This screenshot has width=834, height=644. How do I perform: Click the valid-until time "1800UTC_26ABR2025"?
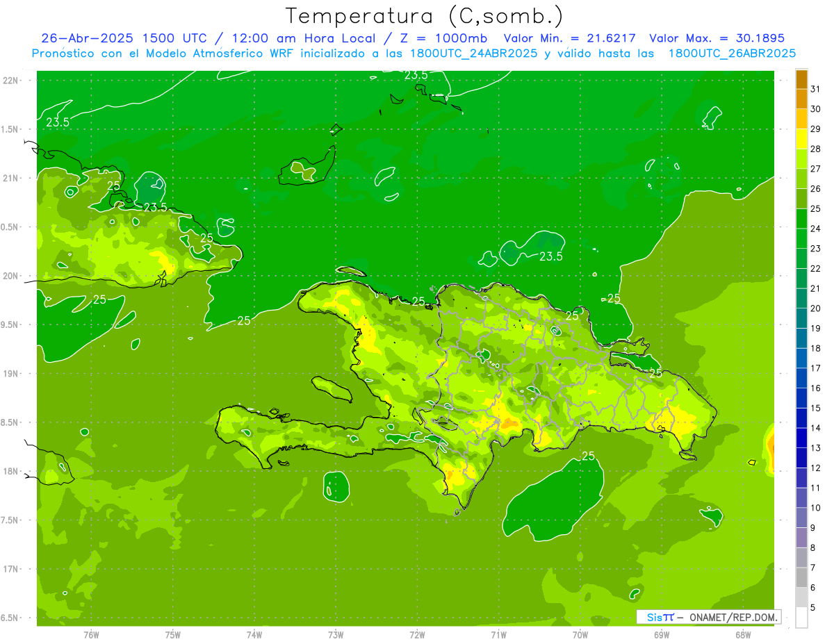pyautogui.click(x=732, y=53)
